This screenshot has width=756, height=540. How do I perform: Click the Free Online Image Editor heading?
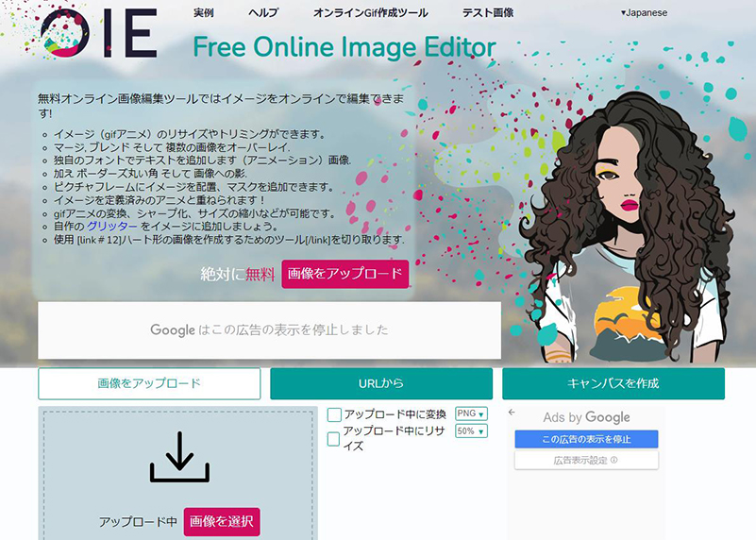(x=344, y=47)
